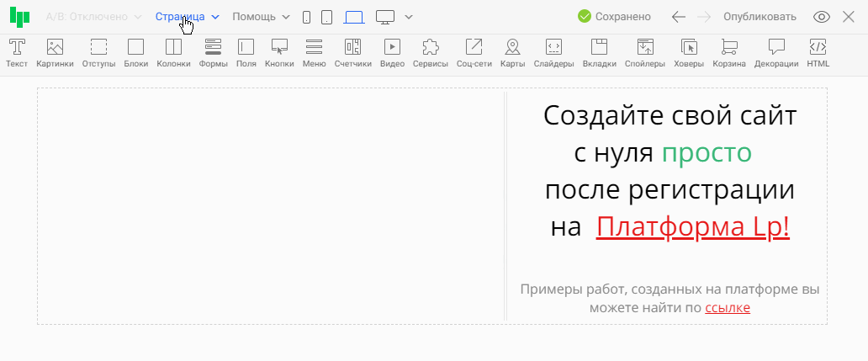Screen dimensions: 868x361
Task: Follow the Платформа Lp! link
Action: 692,227
